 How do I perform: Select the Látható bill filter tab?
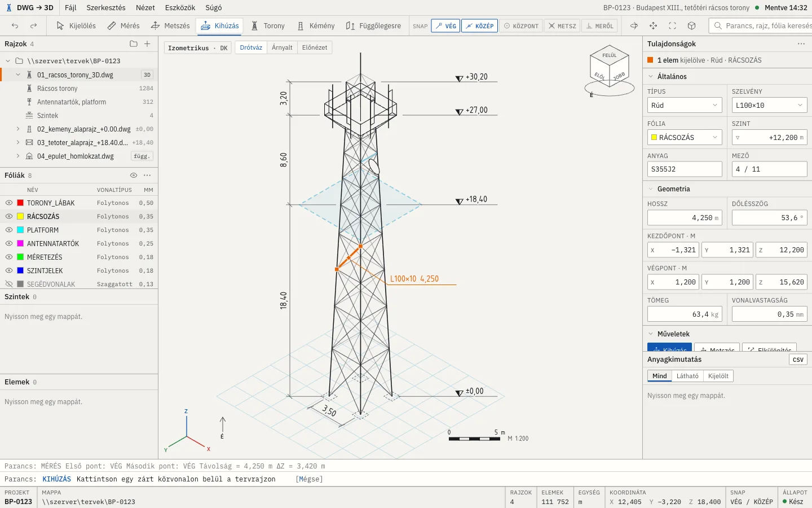coord(687,376)
